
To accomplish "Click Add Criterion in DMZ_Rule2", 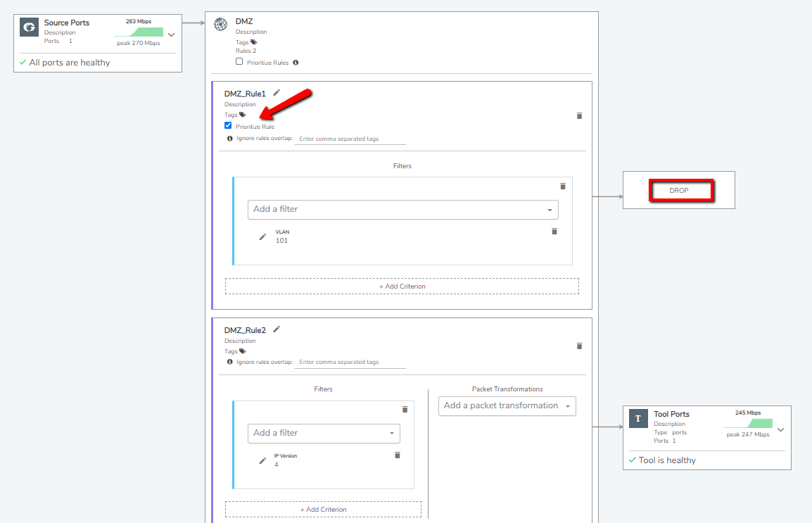I will coord(323,509).
